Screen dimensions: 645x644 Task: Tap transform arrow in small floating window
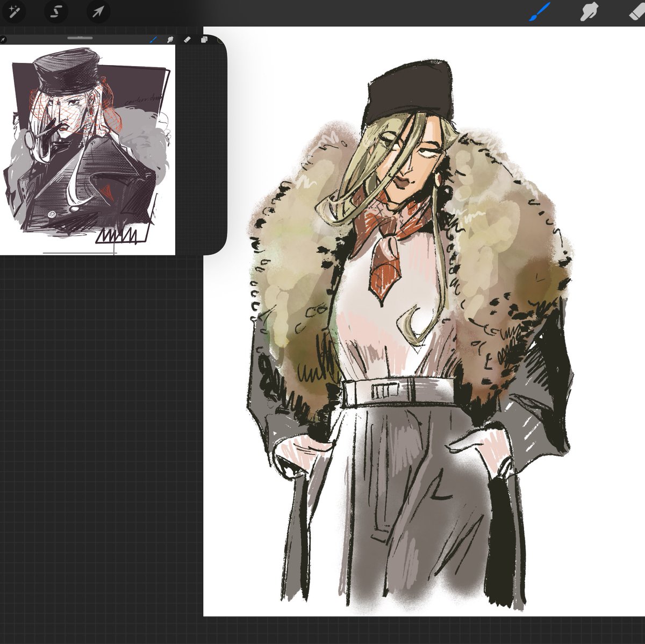click(x=3, y=39)
